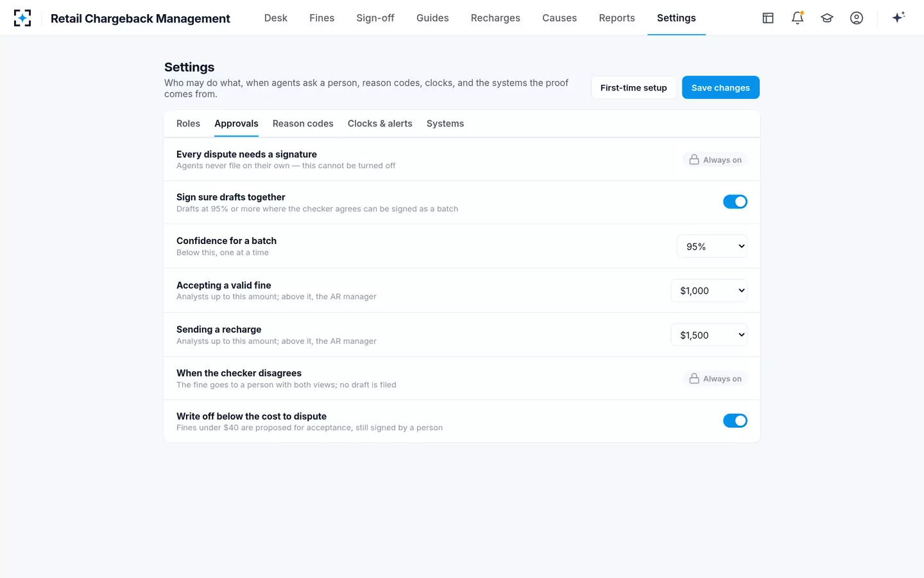Open the 'Accepting a valid fine' $1,000 dropdown
This screenshot has width=924, height=578.
click(709, 290)
